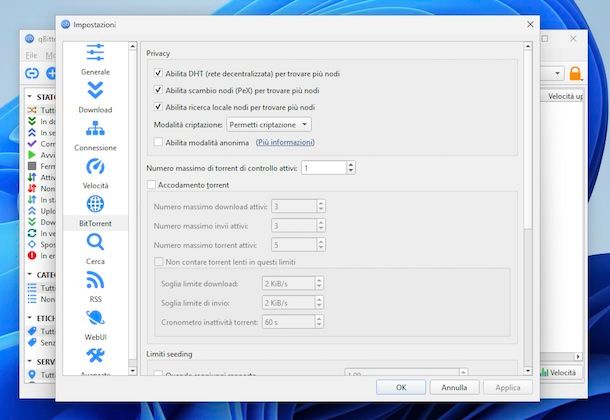Disable DHT decentralized network checkbox
The width and height of the screenshot is (610, 420).
pos(158,74)
